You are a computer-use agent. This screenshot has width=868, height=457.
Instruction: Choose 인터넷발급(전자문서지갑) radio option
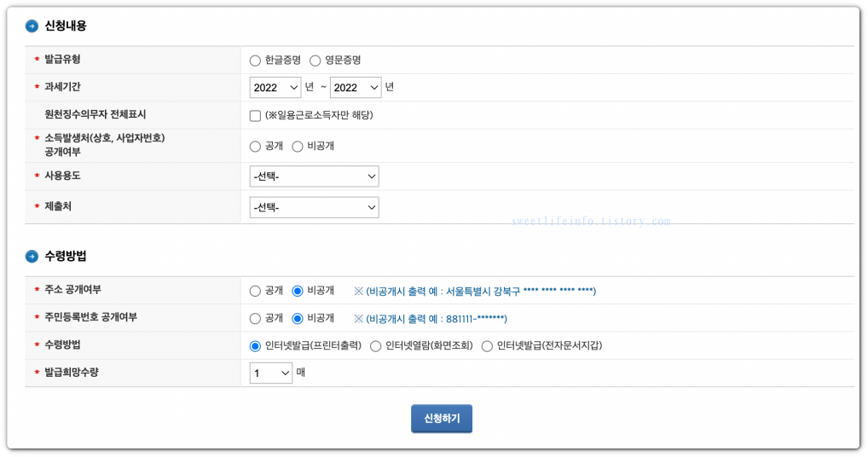(487, 346)
